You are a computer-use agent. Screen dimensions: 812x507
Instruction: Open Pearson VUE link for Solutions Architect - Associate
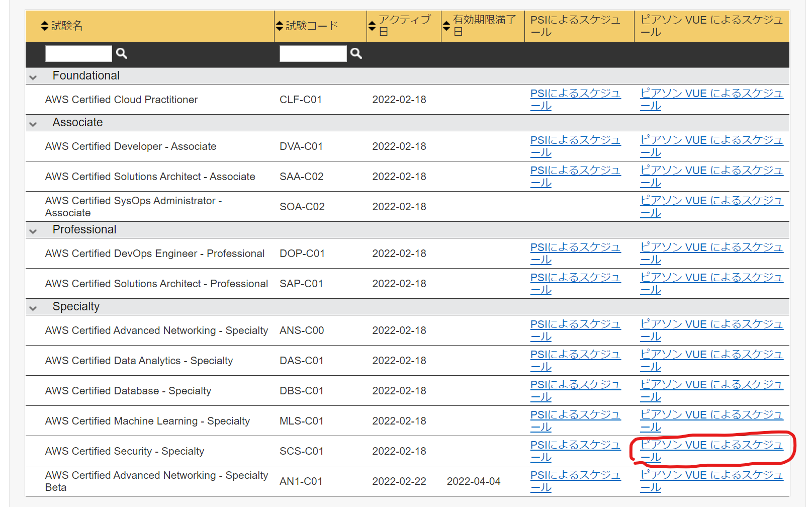point(712,177)
